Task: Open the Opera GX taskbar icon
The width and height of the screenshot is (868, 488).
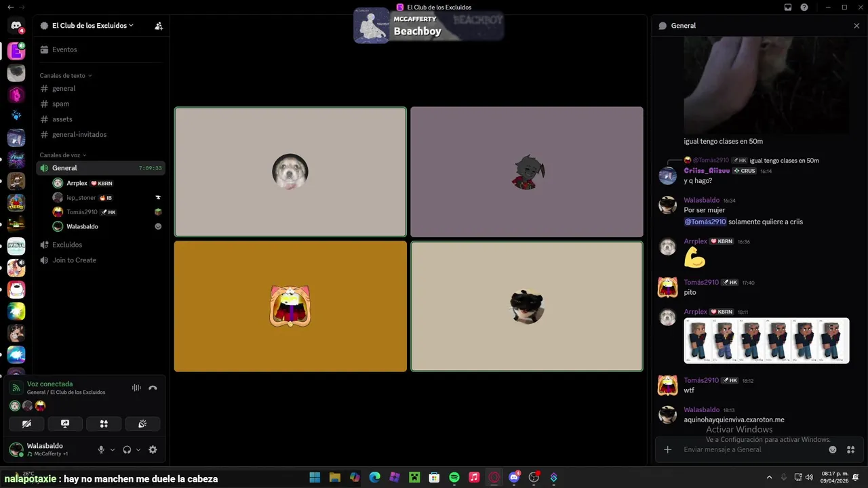Action: click(x=494, y=477)
